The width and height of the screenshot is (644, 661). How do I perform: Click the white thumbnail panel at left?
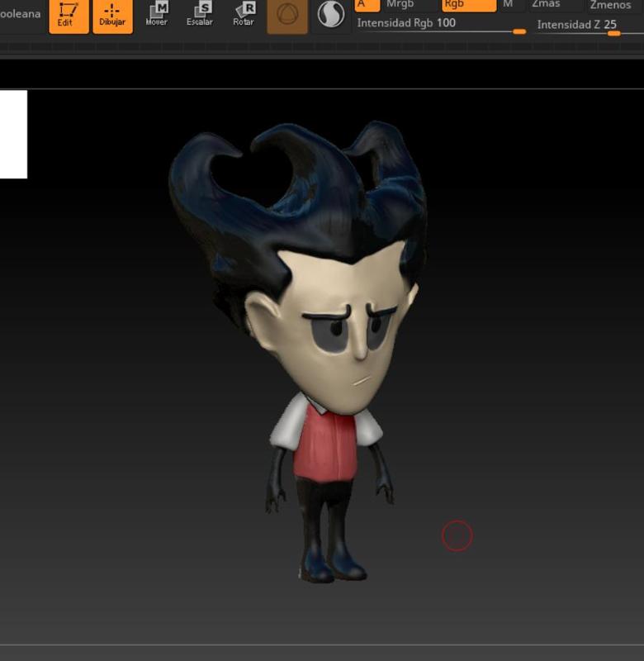(13, 134)
